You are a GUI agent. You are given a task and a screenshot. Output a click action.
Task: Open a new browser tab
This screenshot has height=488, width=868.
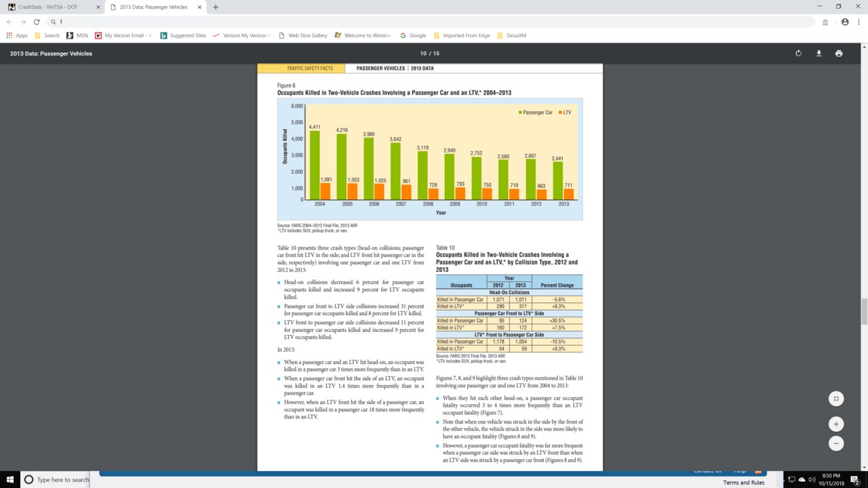(216, 7)
